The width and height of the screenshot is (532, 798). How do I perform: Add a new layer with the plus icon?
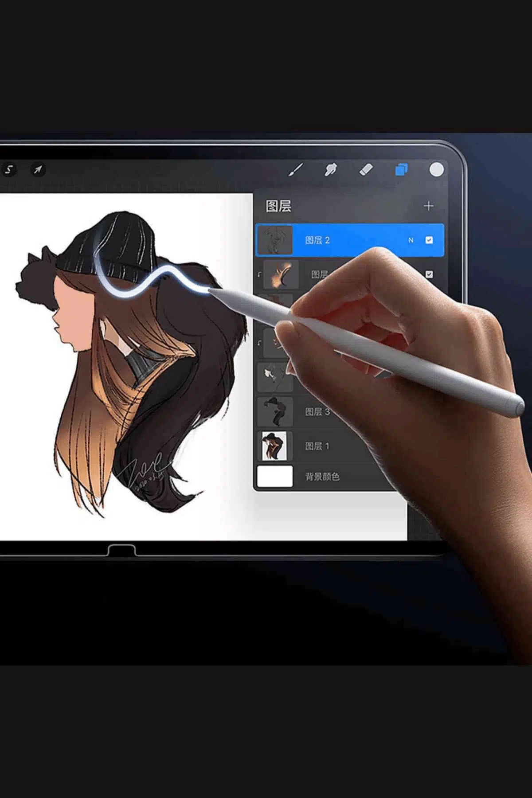pyautogui.click(x=428, y=206)
